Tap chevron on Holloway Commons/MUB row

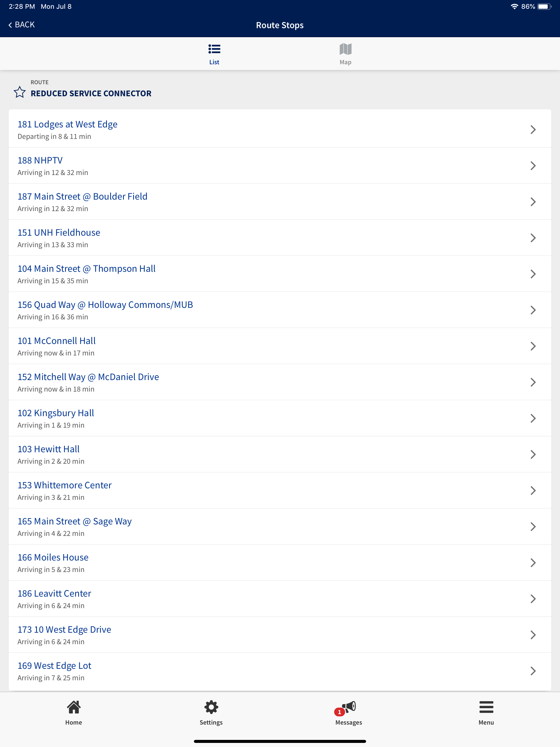point(533,310)
